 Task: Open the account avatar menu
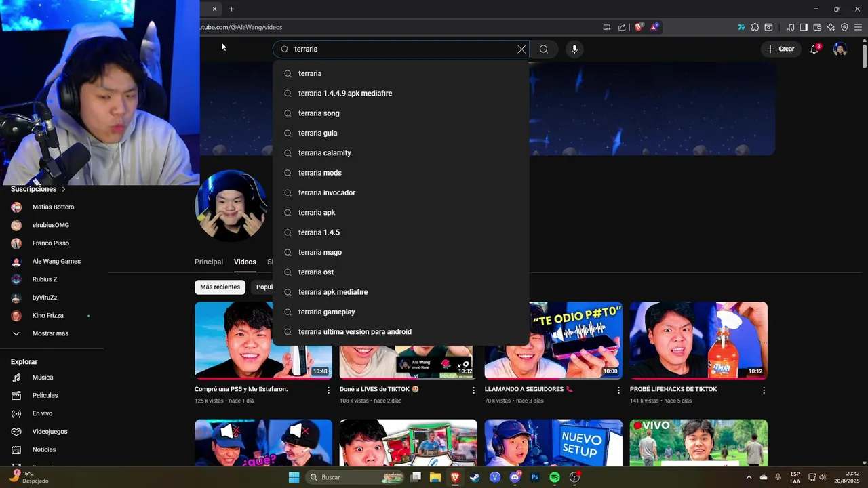(x=840, y=49)
